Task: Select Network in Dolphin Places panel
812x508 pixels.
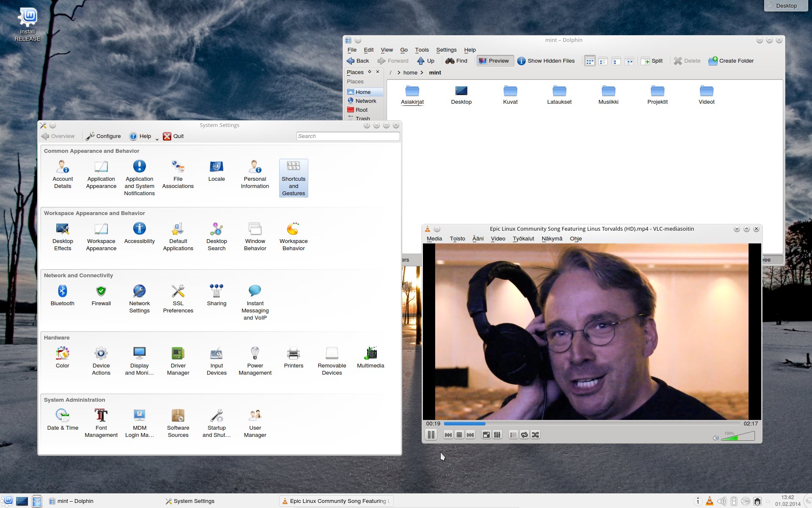Action: [365, 101]
